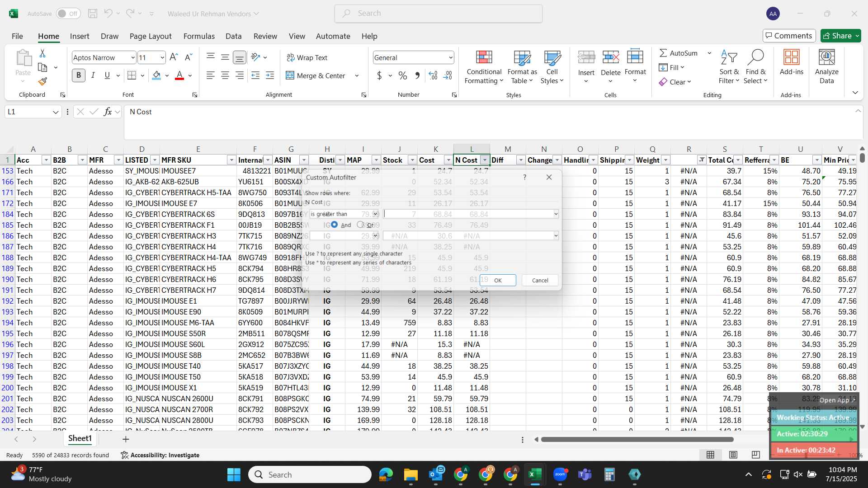Decrease font size with smaller A
This screenshot has height=488, width=868.
point(189,57)
